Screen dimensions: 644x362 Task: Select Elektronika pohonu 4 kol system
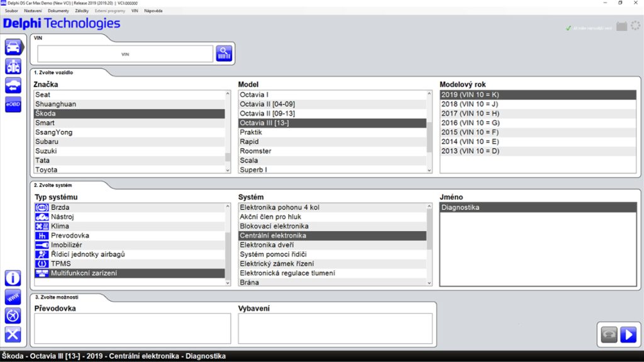pos(332,207)
